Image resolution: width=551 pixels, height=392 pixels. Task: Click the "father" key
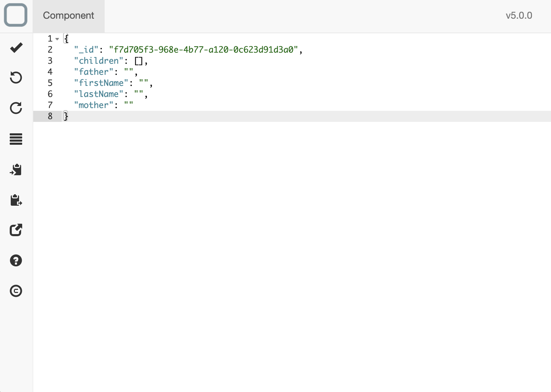(94, 72)
